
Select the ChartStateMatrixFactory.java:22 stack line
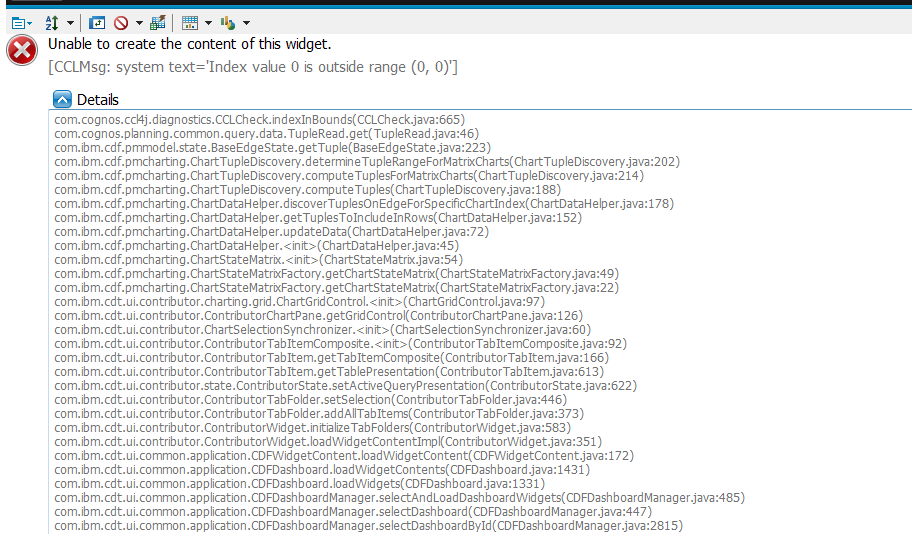(337, 287)
